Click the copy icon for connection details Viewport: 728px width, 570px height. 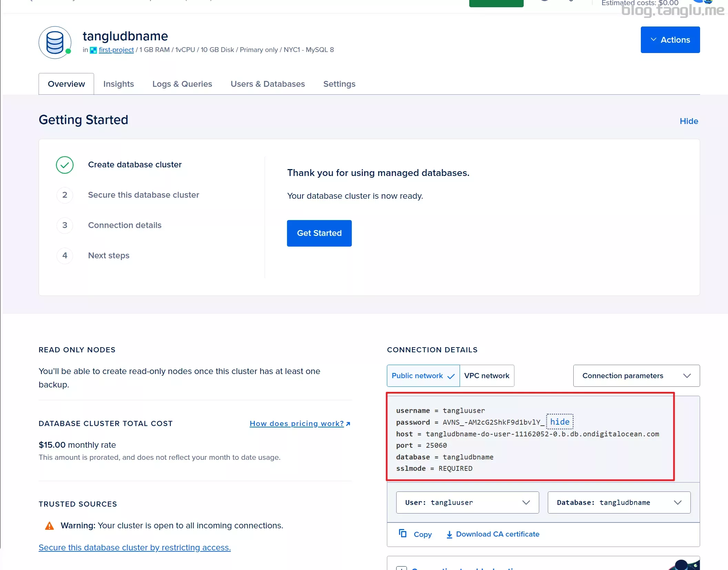(x=402, y=533)
